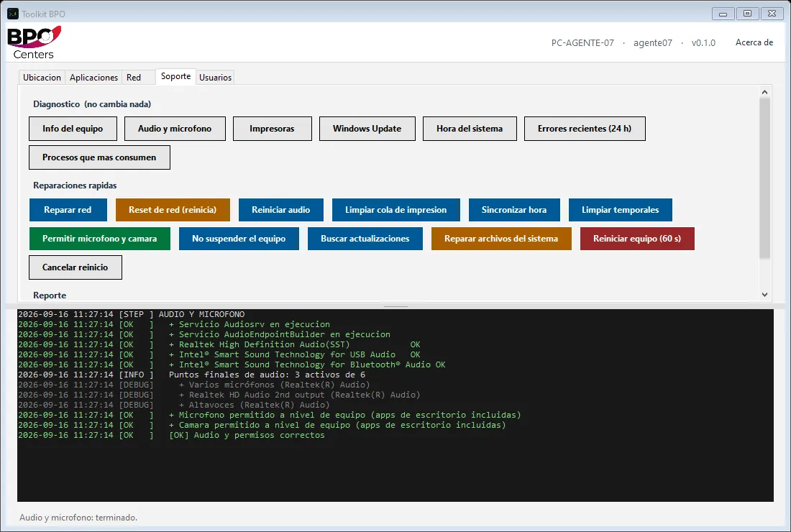Click the 'Servicio Audiosrv en ejecucion' log line
Screen dimensions: 791x532
coord(173,324)
